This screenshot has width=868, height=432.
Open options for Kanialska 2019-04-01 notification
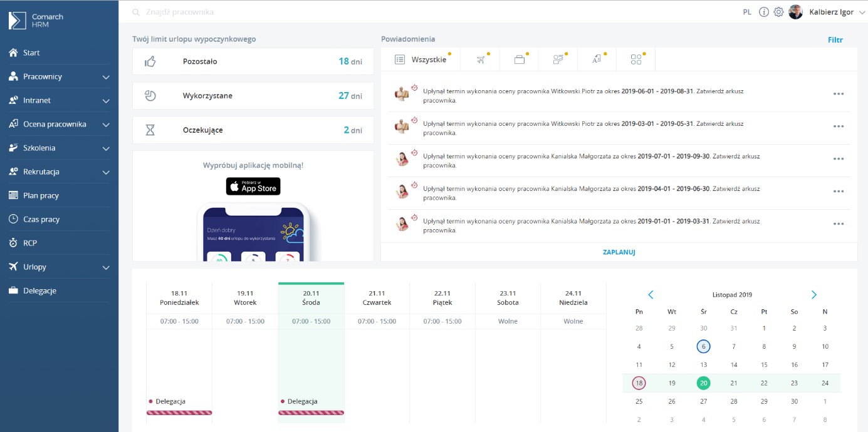[x=839, y=192]
